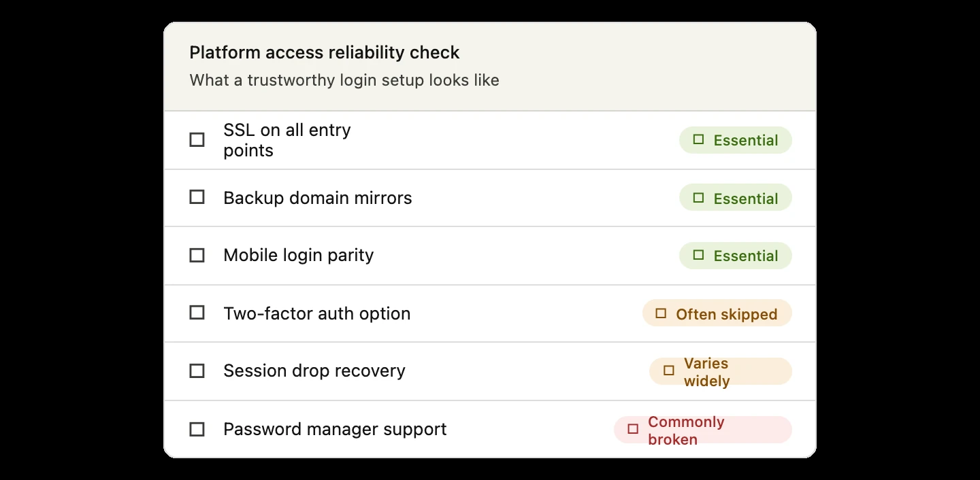
Task: Enable the Mobile login parity checkbox
Action: pos(197,256)
